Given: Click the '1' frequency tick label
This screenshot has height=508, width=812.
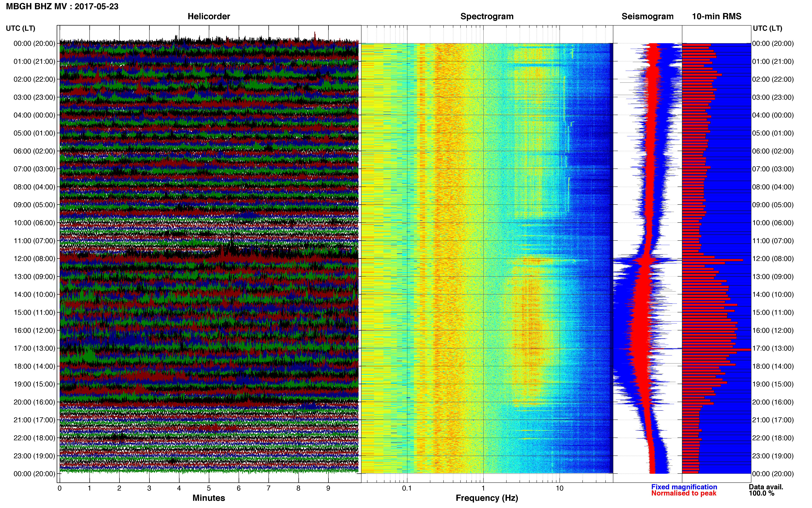Looking at the screenshot, I should click(483, 488).
